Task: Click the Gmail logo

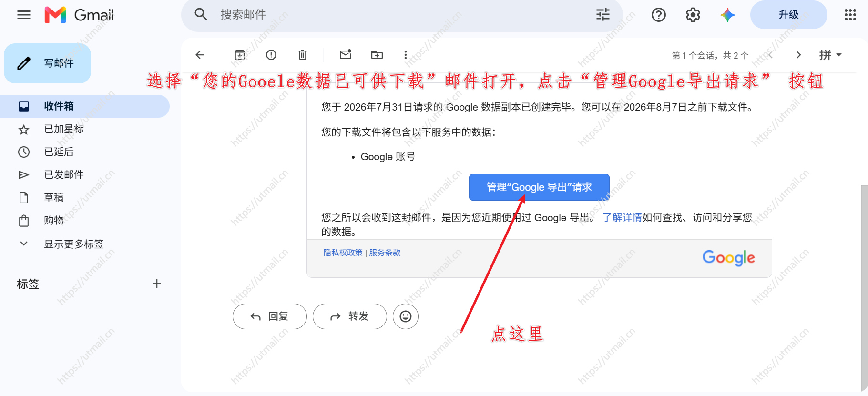Action: (80, 15)
